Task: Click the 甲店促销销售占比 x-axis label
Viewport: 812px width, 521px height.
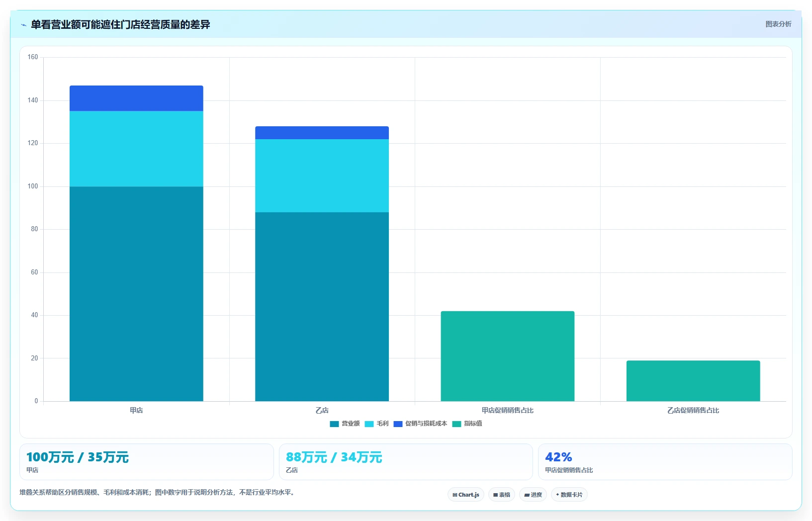Action: coord(508,410)
